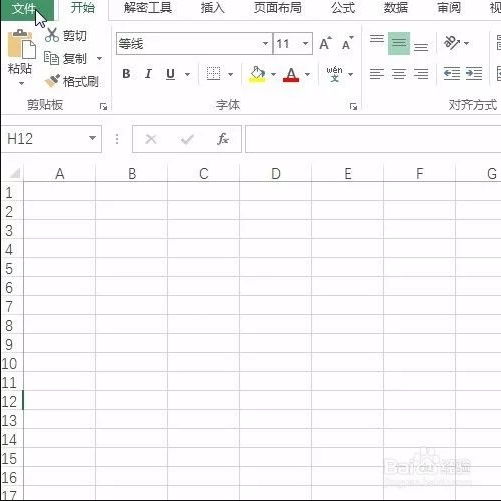Screen dimensions: 501x501
Task: Switch to the 解密工具 tab
Action: tap(148, 8)
